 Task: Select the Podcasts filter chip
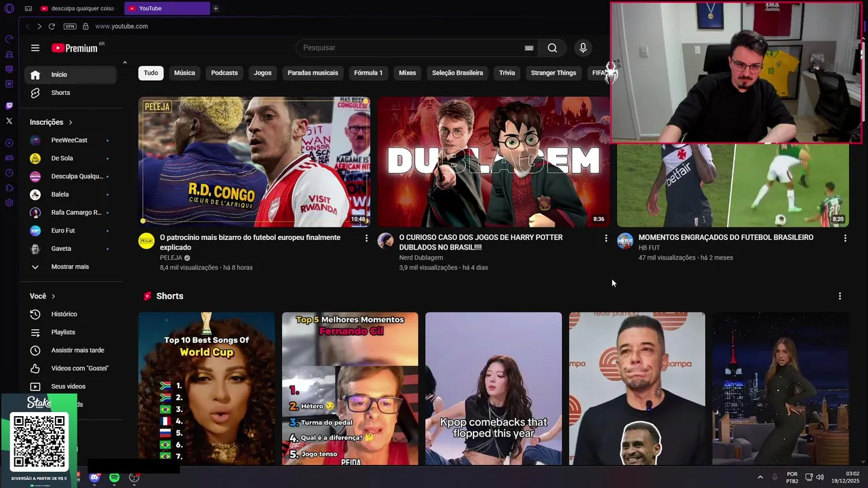[224, 73]
